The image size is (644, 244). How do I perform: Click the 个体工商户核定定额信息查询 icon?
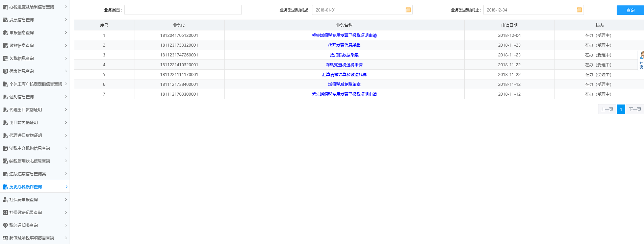pyautogui.click(x=5, y=84)
